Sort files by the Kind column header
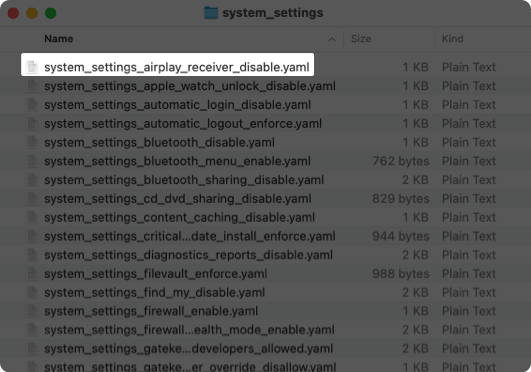 click(452, 39)
